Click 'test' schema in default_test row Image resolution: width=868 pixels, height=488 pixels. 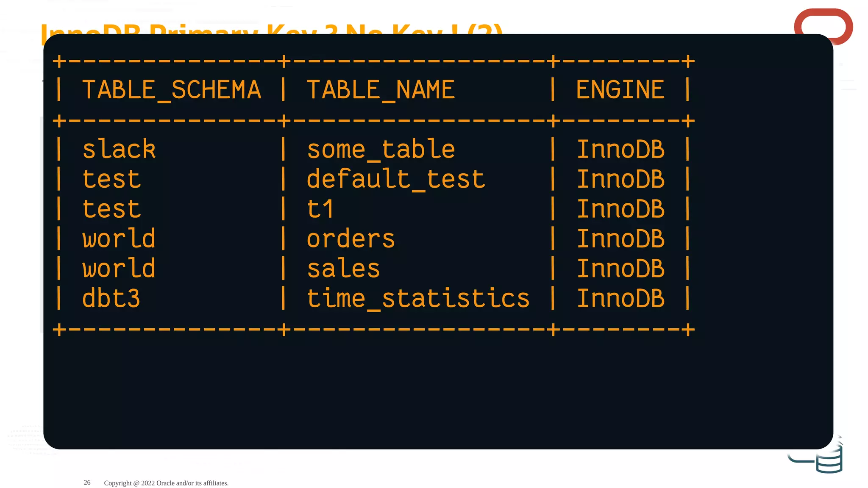[111, 179]
